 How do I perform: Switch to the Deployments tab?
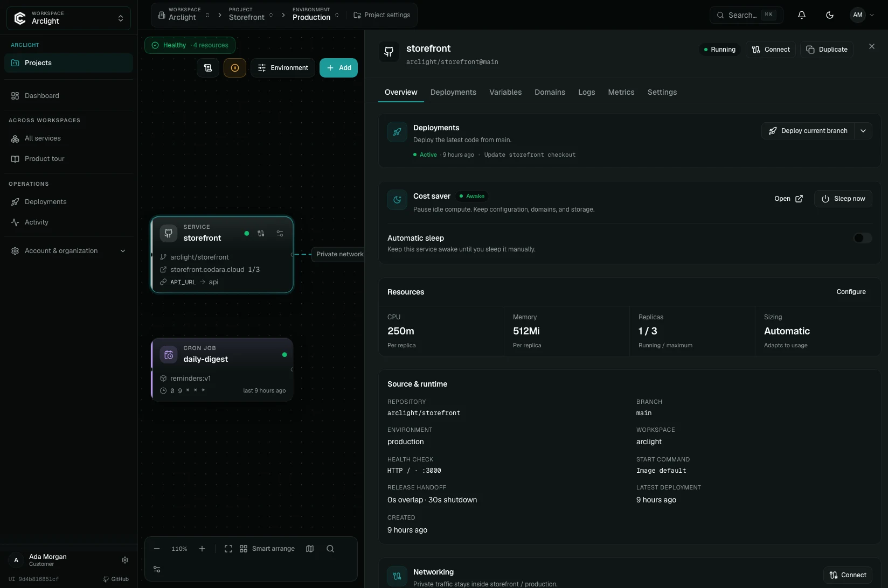coord(453,92)
